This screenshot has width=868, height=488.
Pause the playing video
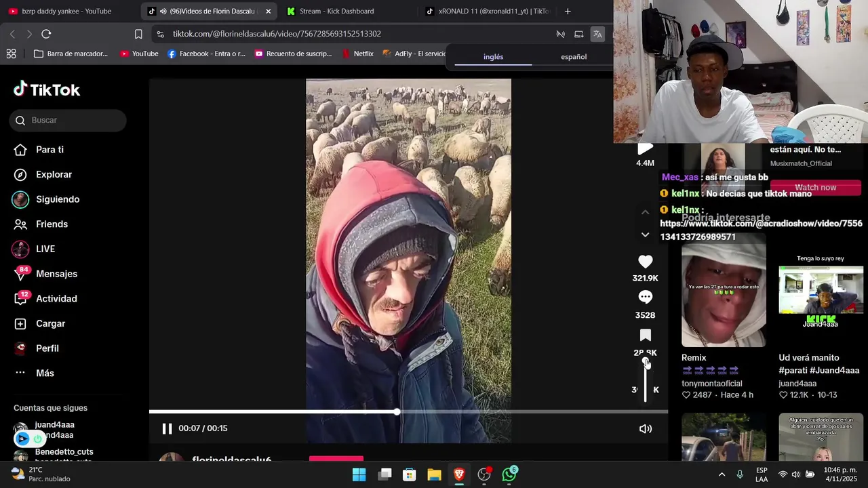167,428
